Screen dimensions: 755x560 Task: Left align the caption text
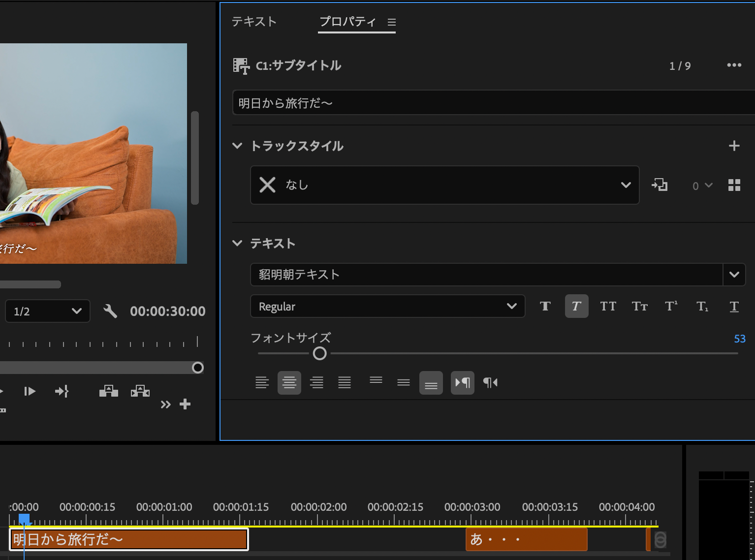262,383
